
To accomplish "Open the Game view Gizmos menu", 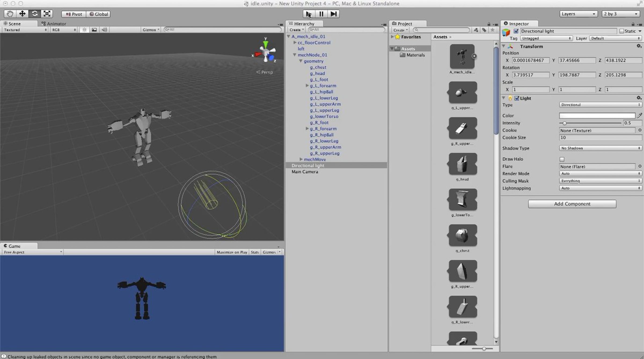I will point(271,252).
